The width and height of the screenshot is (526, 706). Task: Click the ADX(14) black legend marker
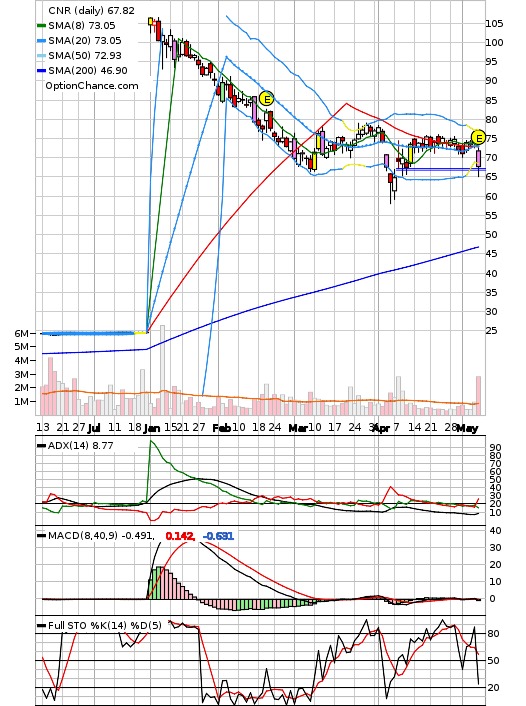pyautogui.click(x=41, y=446)
